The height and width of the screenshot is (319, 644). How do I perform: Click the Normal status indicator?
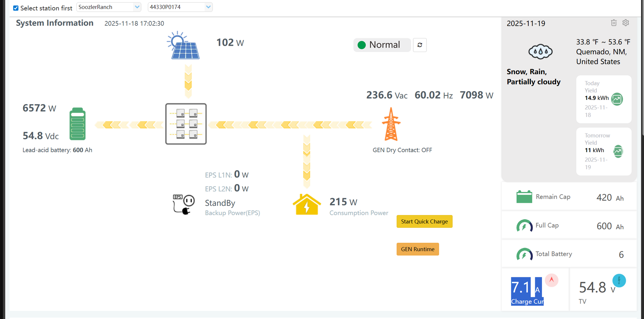point(382,45)
